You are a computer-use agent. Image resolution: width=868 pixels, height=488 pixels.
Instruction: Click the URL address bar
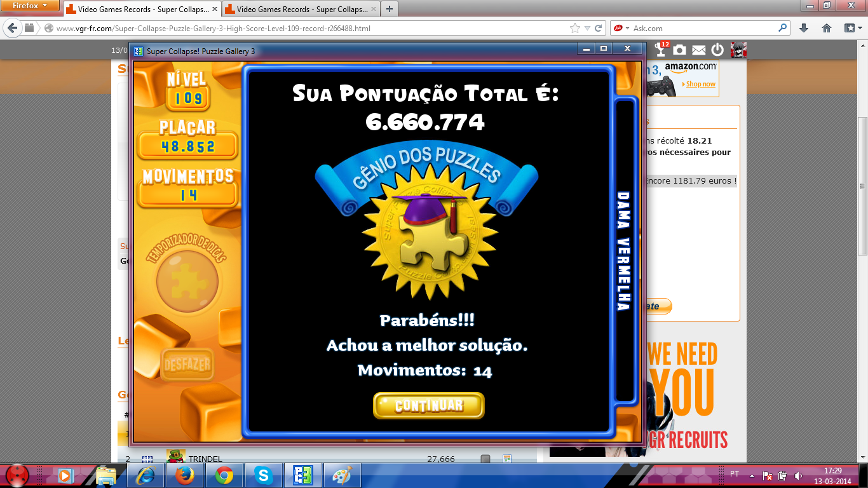[305, 28]
